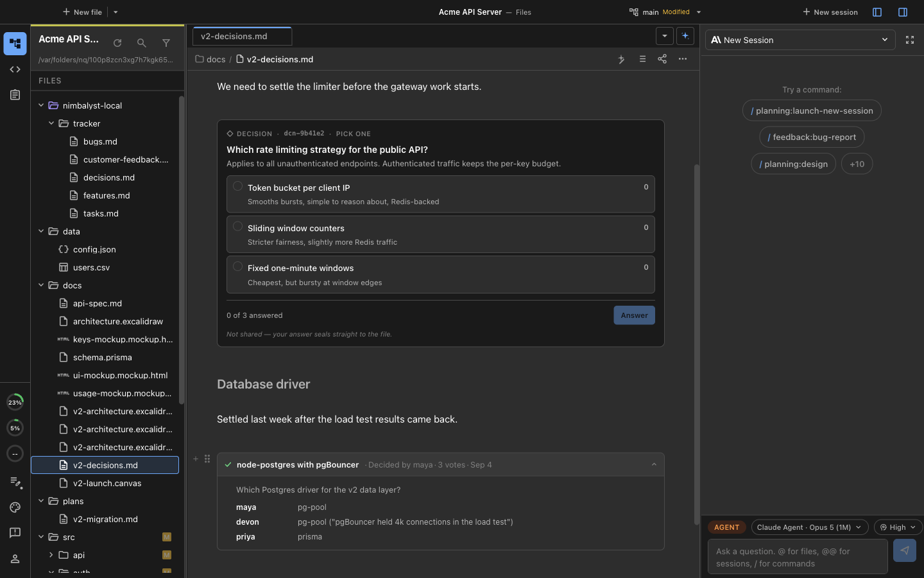Toggle the left sidebar panel

coord(877,12)
